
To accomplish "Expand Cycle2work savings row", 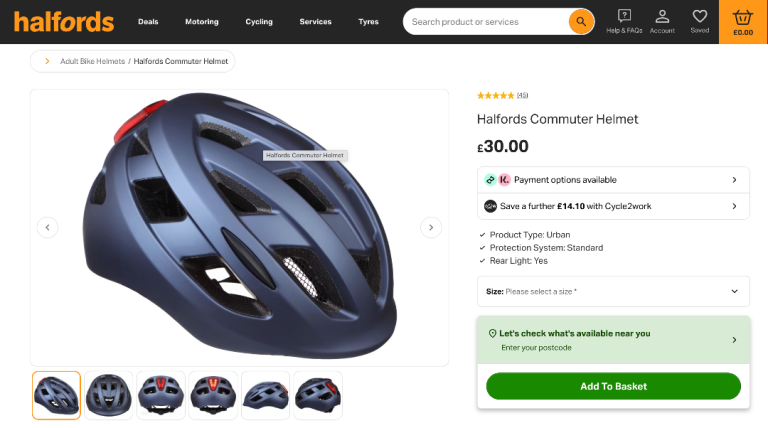I will click(x=613, y=206).
